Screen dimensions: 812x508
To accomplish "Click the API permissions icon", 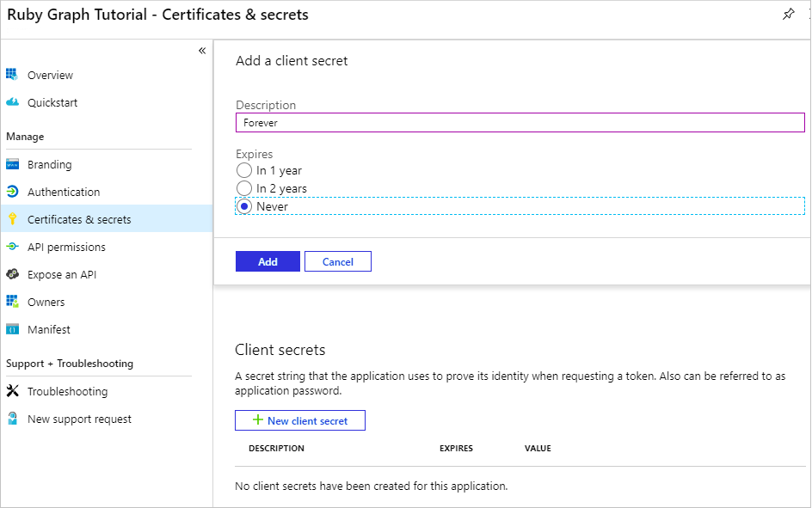I will 12,247.
